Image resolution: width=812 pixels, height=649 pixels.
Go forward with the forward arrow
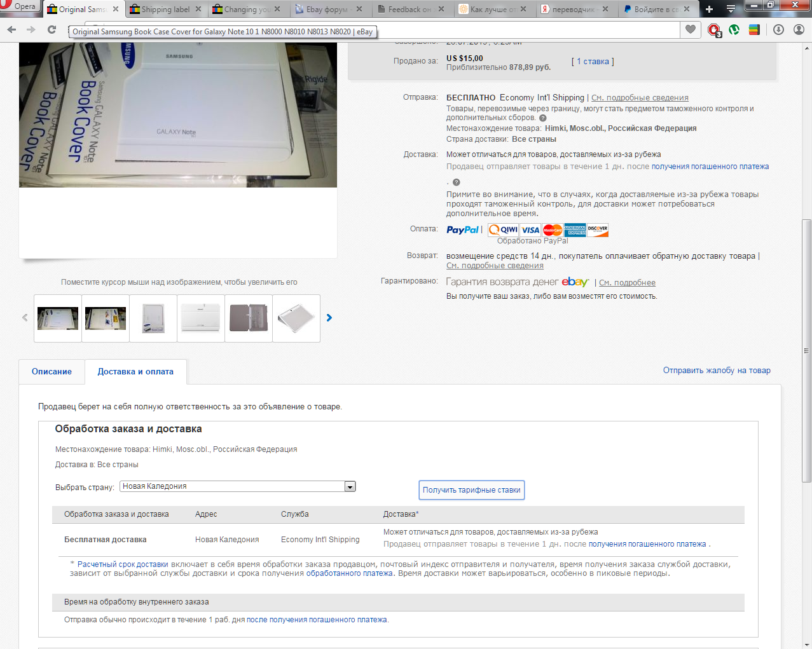(31, 30)
